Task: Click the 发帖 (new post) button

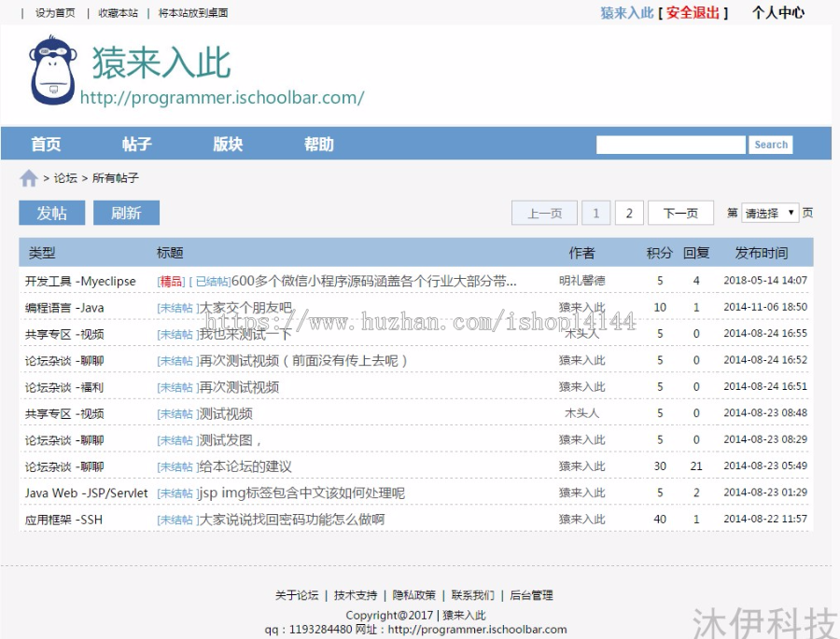Action: tap(51, 213)
